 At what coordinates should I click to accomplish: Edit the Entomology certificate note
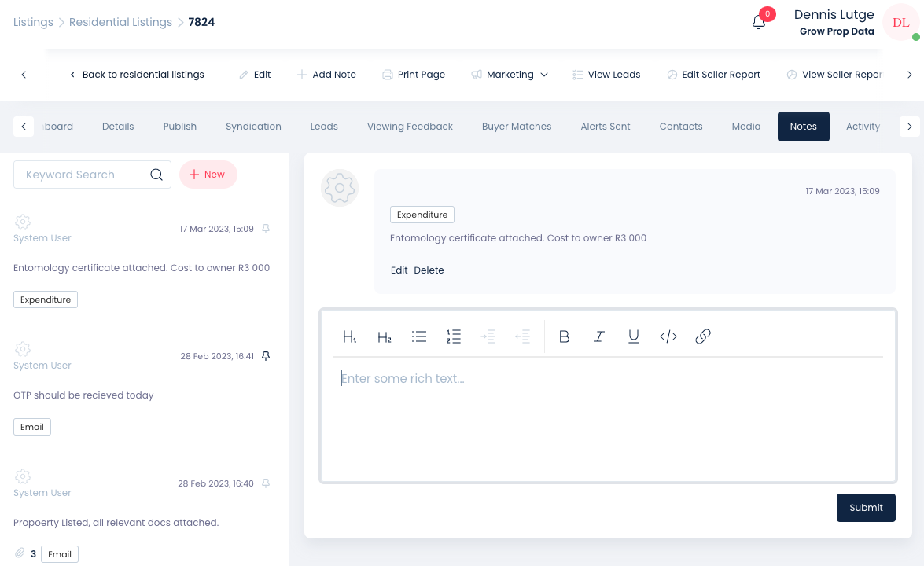coord(399,270)
